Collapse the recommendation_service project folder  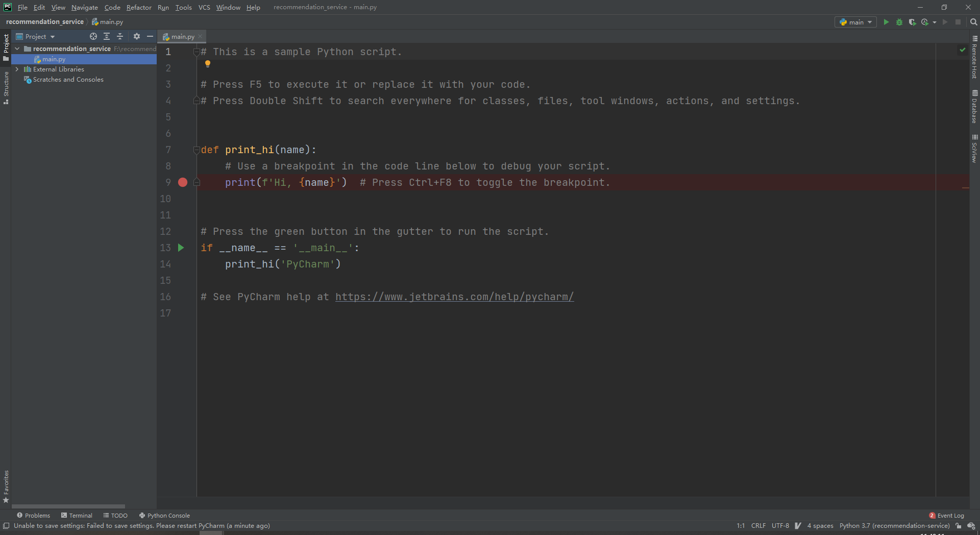click(x=17, y=49)
